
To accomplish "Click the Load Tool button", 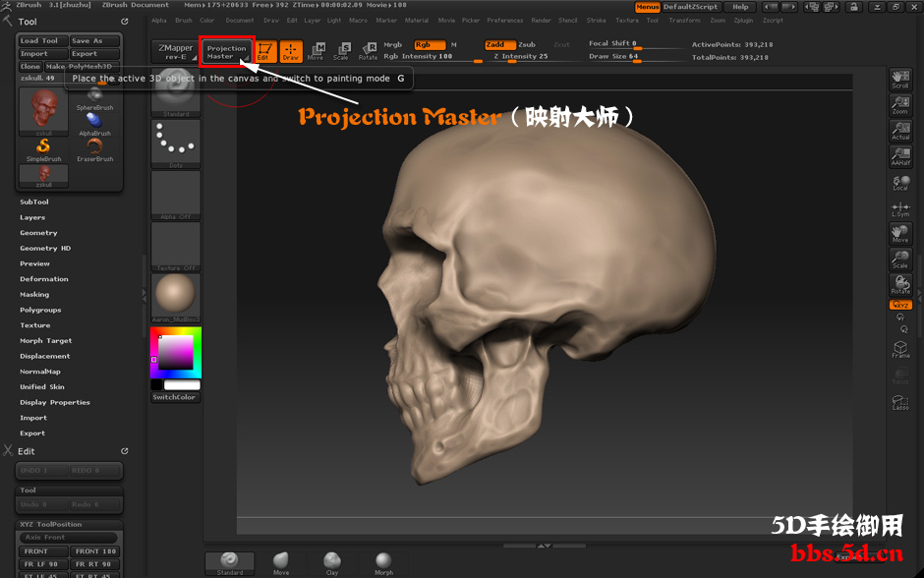I will 42,40.
